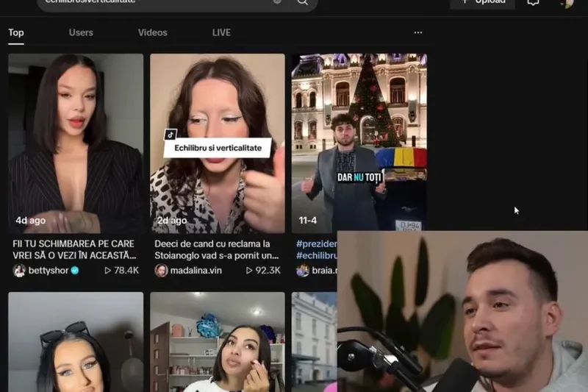588x392 pixels.
Task: Click the search magnifier icon
Action: pos(302,2)
